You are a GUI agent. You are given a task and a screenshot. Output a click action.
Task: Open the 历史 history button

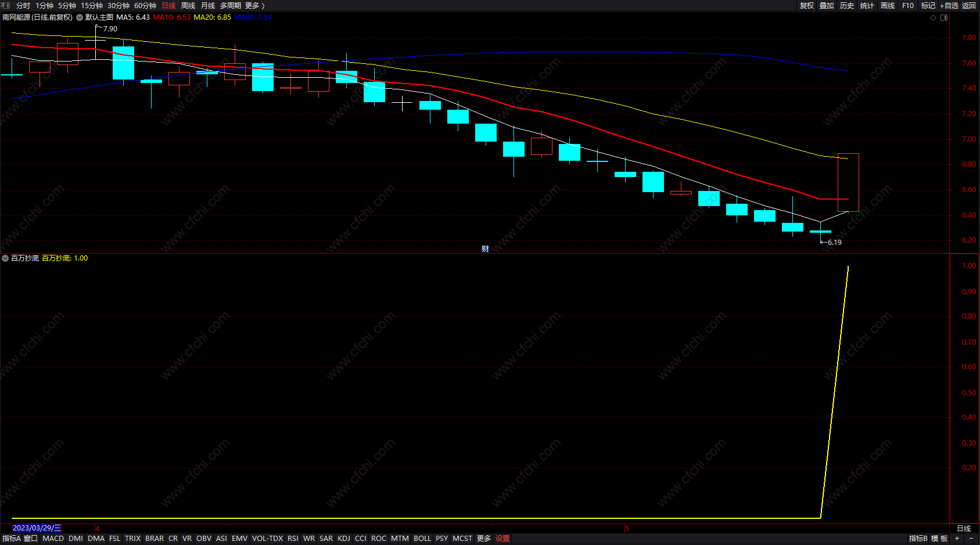pos(847,6)
